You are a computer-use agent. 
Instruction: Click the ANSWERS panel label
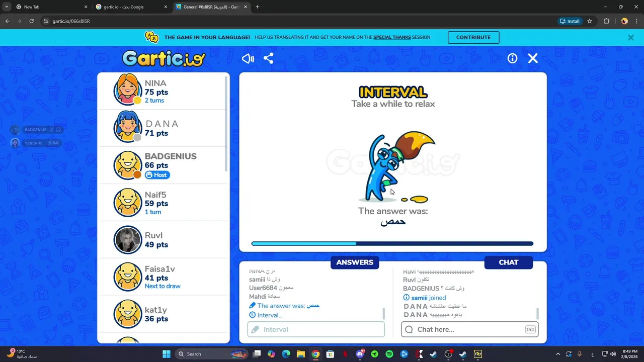click(355, 262)
